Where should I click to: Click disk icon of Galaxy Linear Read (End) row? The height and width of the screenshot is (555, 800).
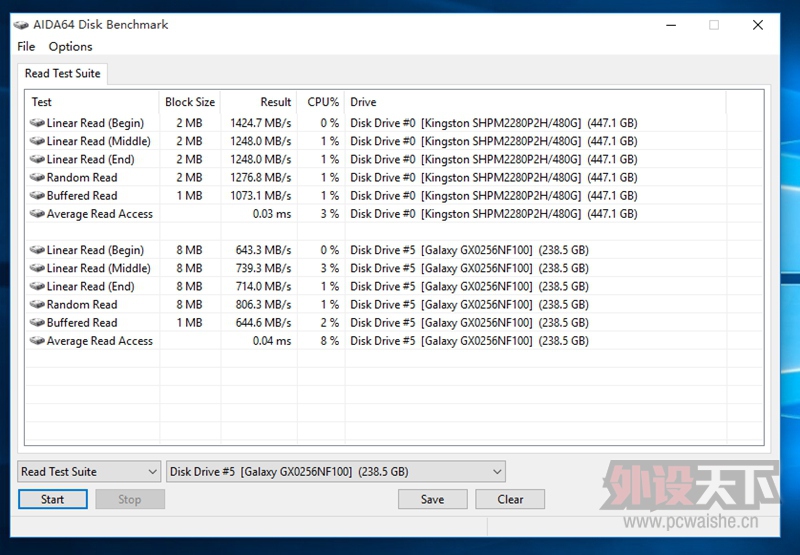pos(37,286)
